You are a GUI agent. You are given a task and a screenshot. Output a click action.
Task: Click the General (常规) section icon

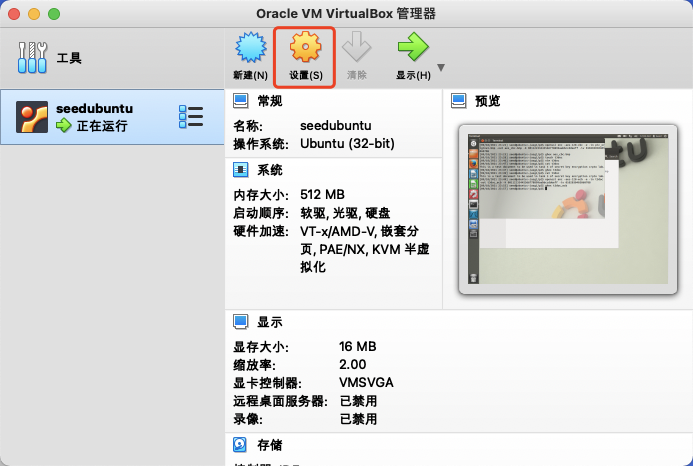(241, 101)
